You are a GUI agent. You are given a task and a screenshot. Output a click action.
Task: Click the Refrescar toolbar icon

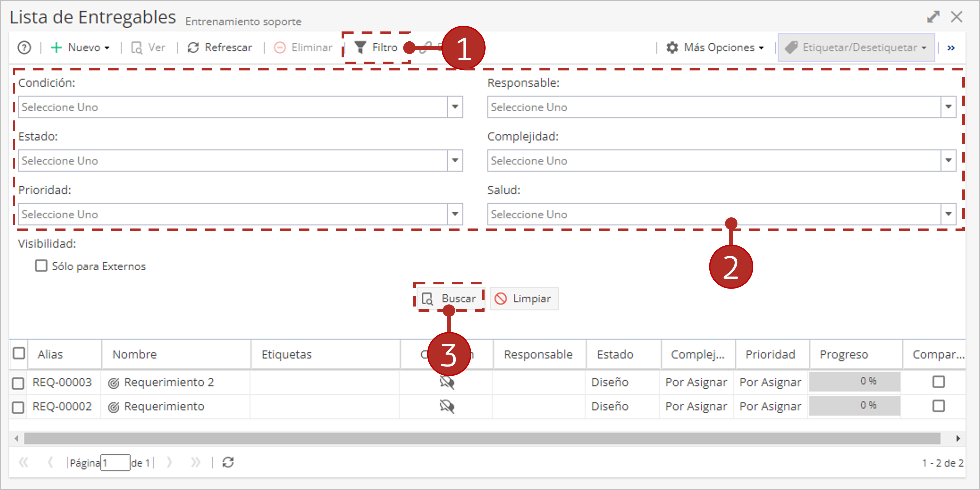193,48
